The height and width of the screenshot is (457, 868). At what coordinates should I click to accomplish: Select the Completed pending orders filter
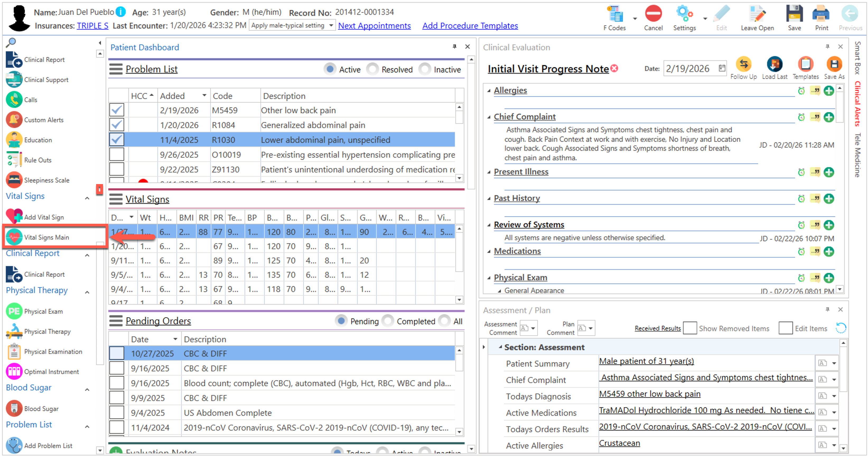click(x=388, y=321)
